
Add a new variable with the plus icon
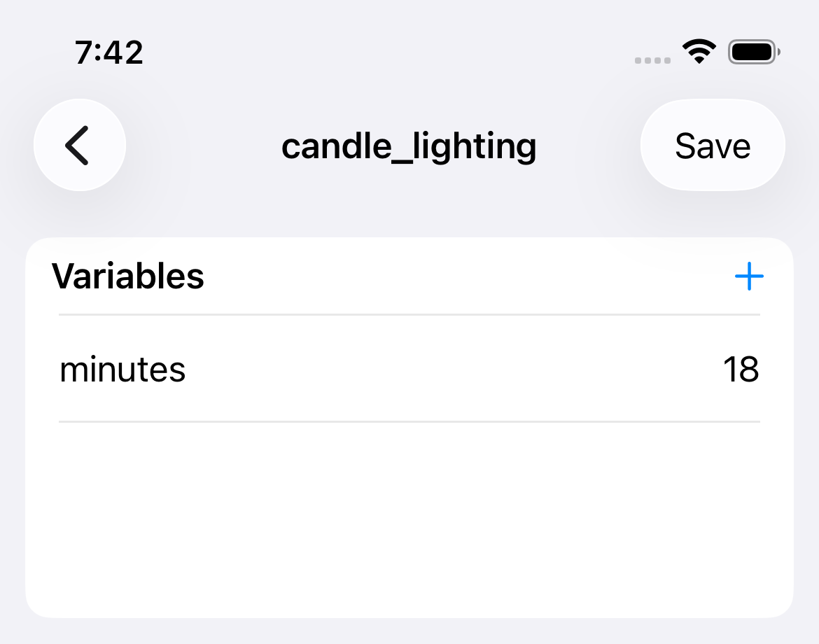[x=748, y=277]
